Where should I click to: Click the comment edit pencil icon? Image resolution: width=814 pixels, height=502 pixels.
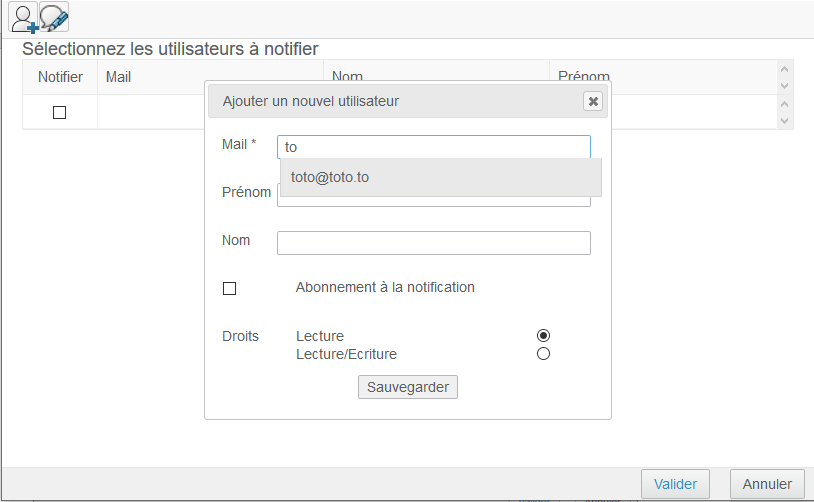(x=54, y=18)
